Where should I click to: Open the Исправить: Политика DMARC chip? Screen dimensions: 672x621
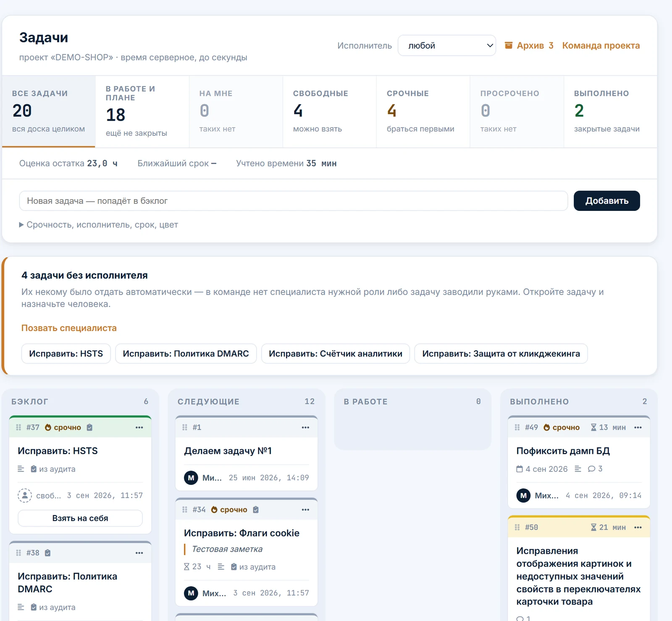click(x=186, y=354)
